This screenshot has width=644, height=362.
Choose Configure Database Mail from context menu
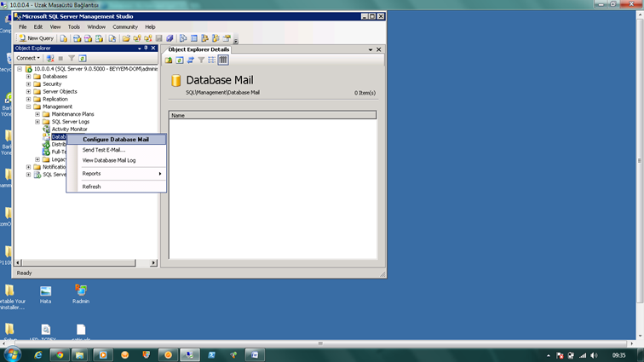[x=116, y=140]
